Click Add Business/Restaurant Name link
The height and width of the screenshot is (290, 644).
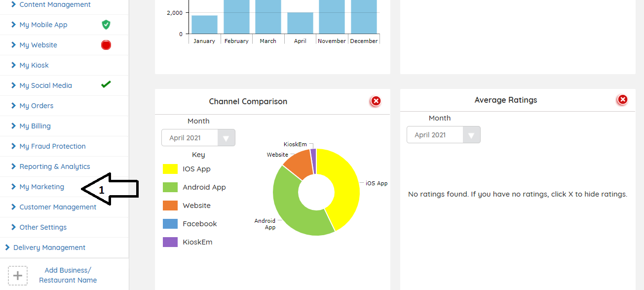click(68, 275)
